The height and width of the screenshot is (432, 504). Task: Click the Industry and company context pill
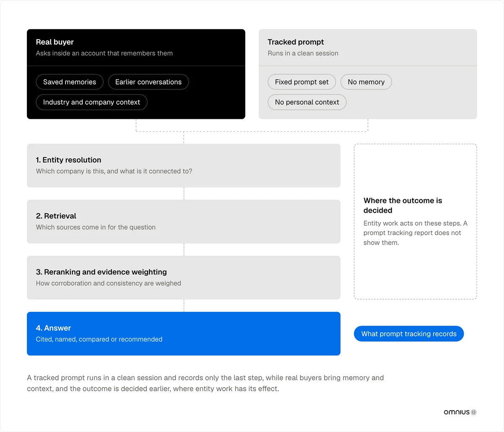point(92,102)
